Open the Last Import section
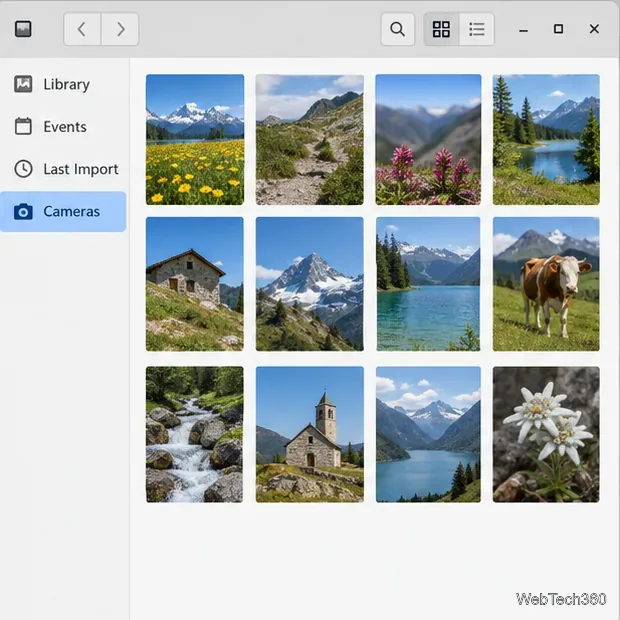620x620 pixels. tap(63, 169)
